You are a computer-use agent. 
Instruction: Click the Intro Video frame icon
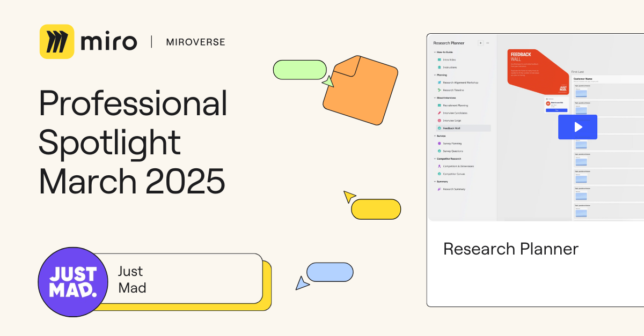coord(439,60)
